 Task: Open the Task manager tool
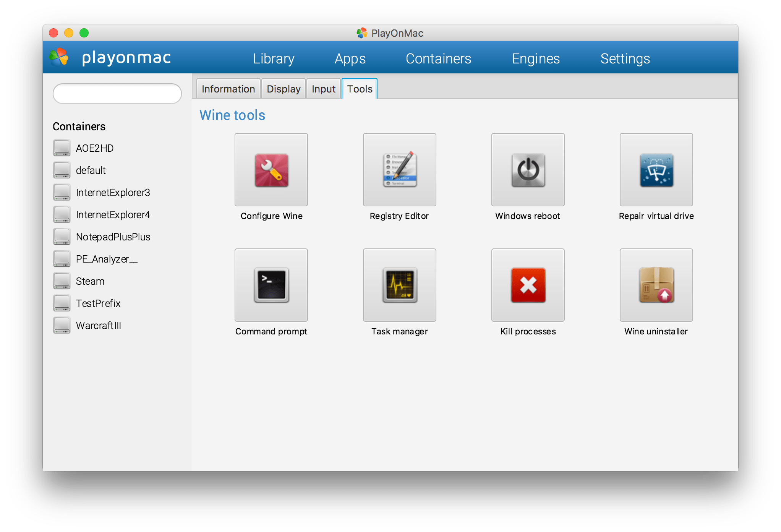[x=399, y=285]
